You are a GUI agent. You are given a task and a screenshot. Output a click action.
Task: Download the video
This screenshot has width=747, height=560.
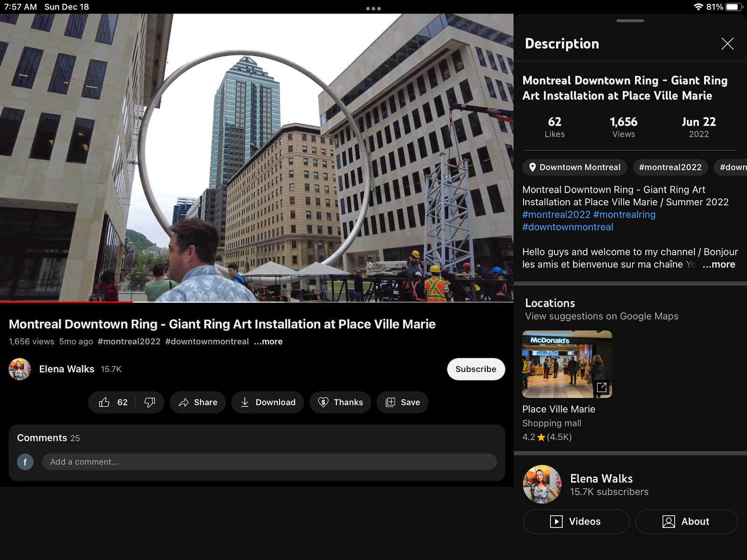pyautogui.click(x=268, y=402)
